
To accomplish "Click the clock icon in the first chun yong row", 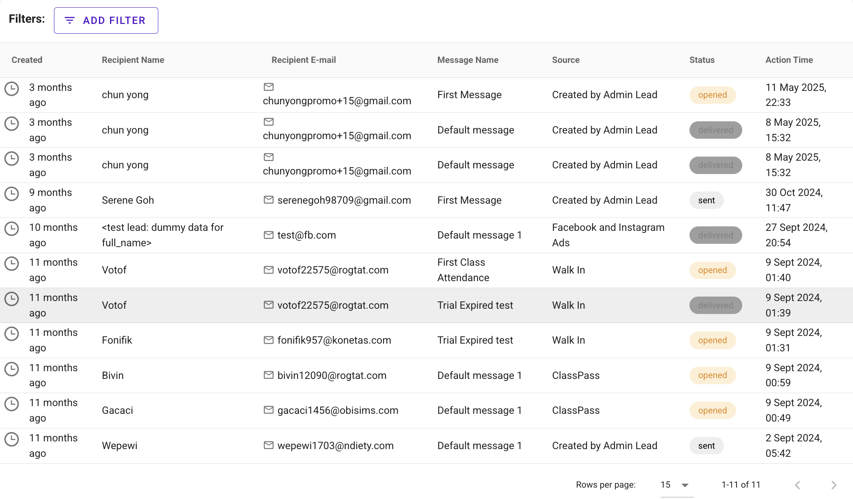I will (11, 89).
